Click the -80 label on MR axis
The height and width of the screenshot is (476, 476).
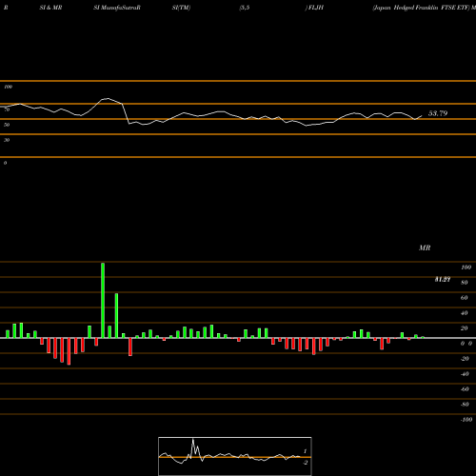(465, 405)
